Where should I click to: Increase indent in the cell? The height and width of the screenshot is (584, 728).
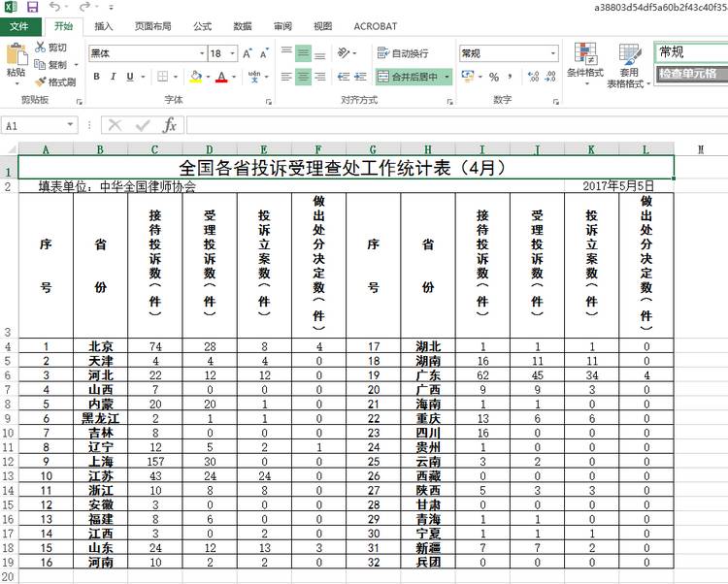click(x=361, y=77)
